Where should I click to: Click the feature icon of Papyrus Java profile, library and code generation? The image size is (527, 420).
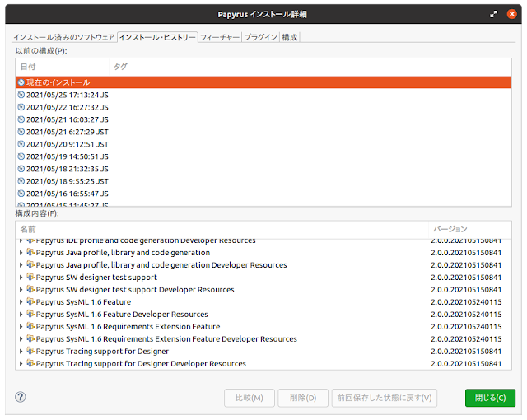pyautogui.click(x=30, y=252)
